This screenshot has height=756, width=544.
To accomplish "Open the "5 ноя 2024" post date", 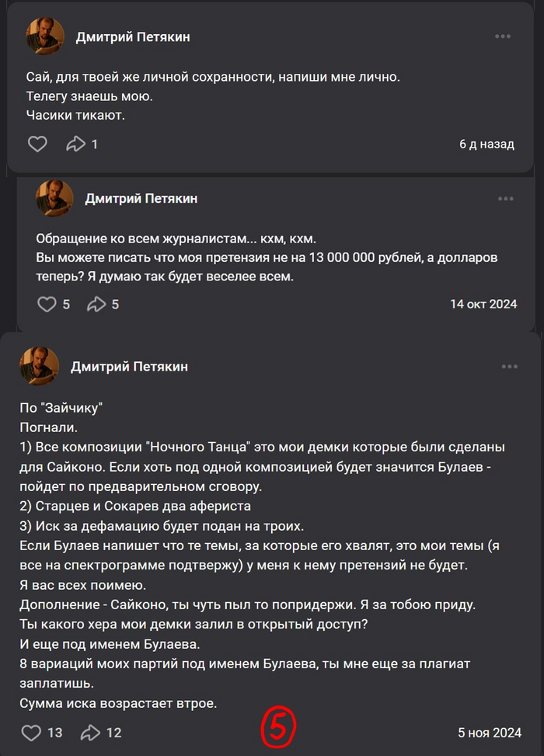I will click(x=489, y=732).
